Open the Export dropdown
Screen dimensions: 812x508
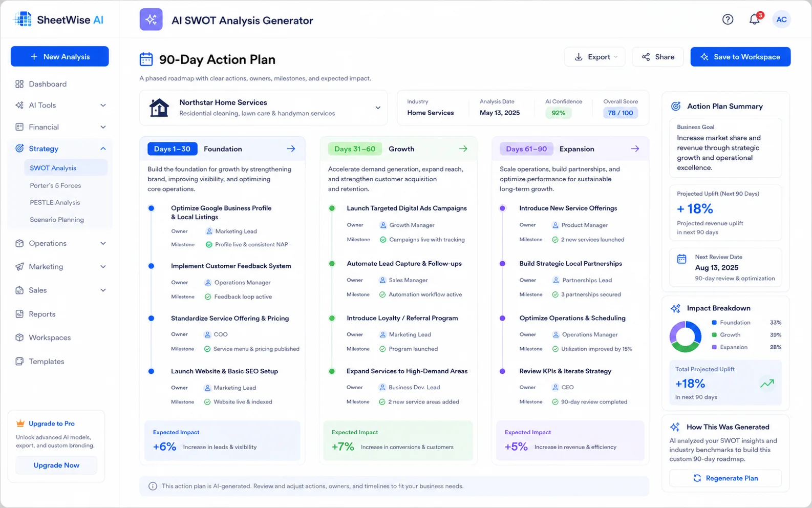595,57
